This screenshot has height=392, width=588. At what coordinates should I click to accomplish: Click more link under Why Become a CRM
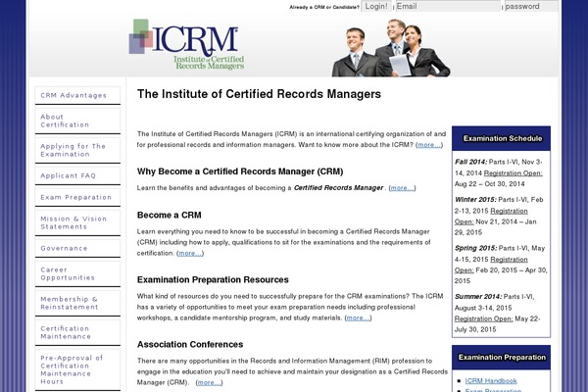[402, 188]
